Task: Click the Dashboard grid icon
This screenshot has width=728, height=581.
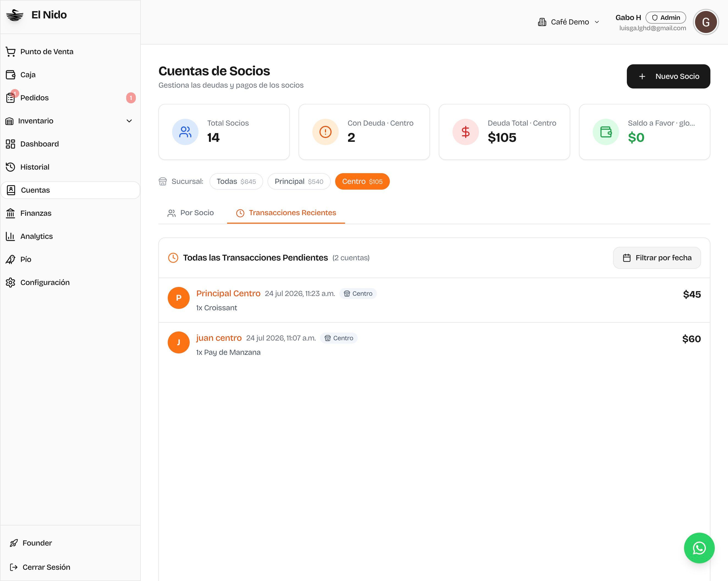Action: [x=10, y=144]
